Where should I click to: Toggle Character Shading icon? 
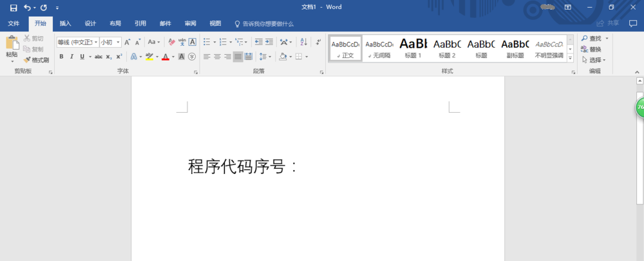[x=182, y=57]
